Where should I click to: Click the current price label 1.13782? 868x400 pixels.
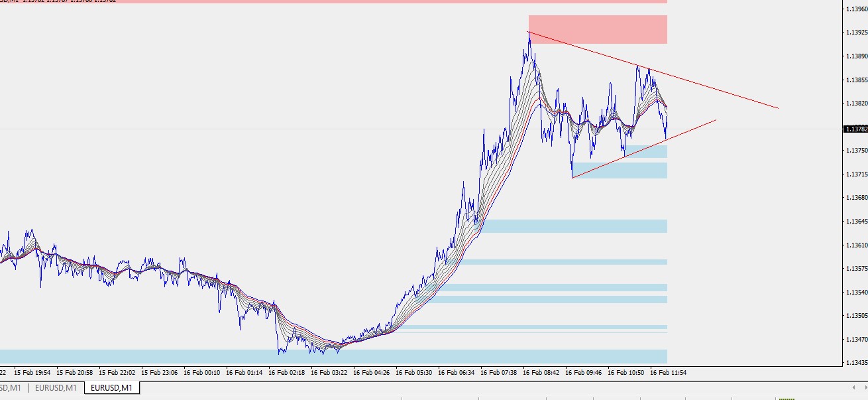pos(855,129)
